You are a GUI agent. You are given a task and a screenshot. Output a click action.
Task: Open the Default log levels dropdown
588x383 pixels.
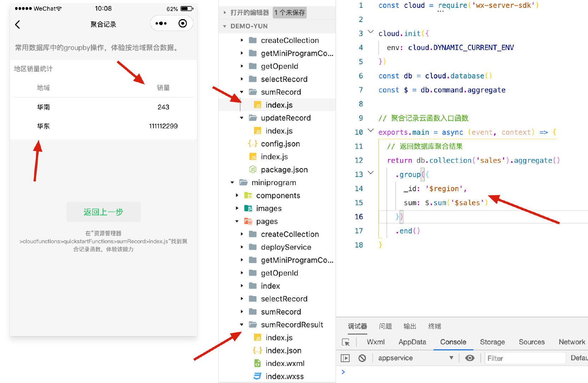[x=579, y=358]
